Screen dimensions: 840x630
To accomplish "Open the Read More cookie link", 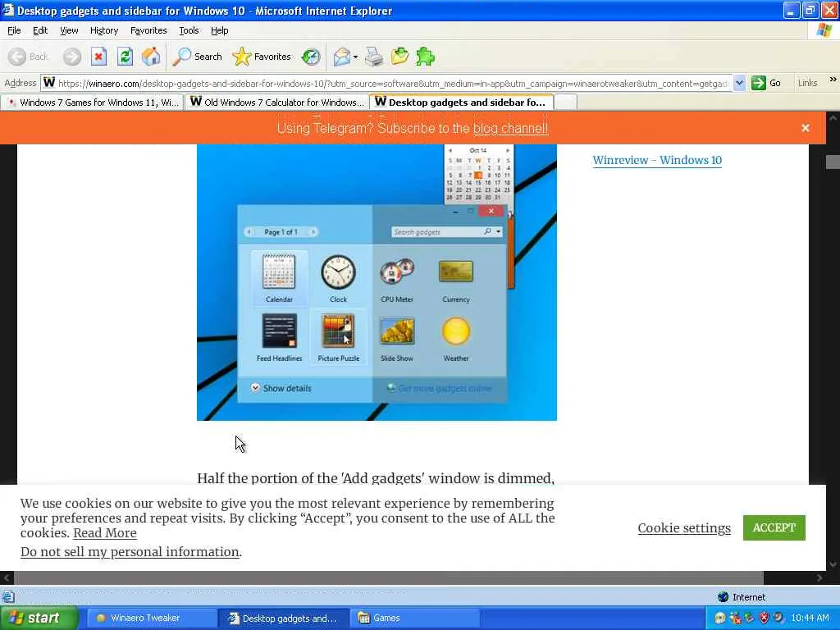I will click(x=105, y=533).
